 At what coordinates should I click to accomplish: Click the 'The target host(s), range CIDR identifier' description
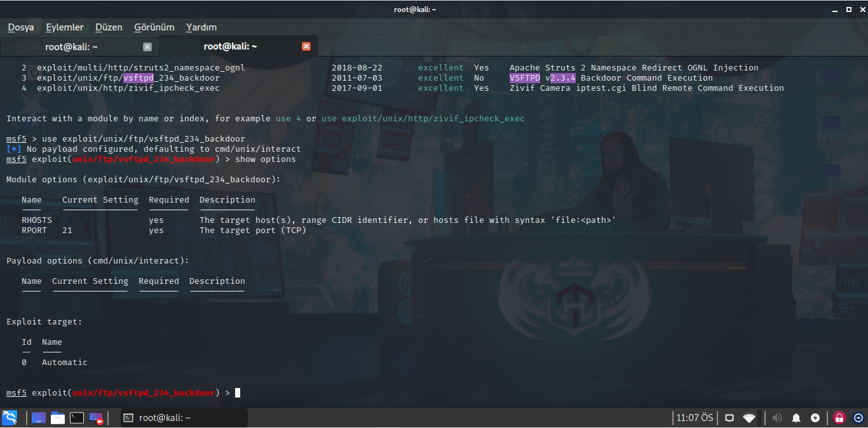click(408, 220)
